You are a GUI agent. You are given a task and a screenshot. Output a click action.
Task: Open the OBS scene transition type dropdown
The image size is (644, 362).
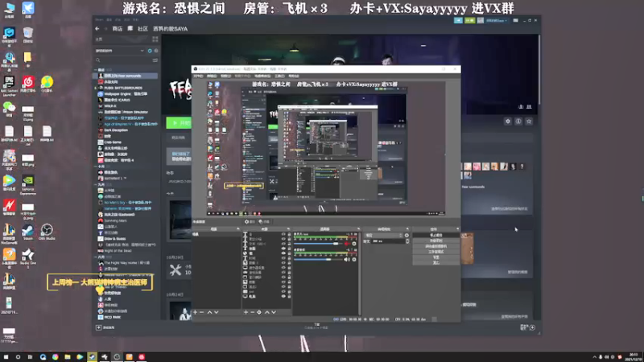(x=383, y=235)
